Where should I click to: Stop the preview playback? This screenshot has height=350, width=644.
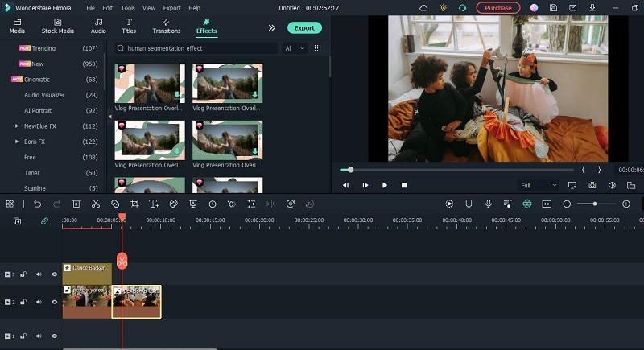[x=404, y=186]
